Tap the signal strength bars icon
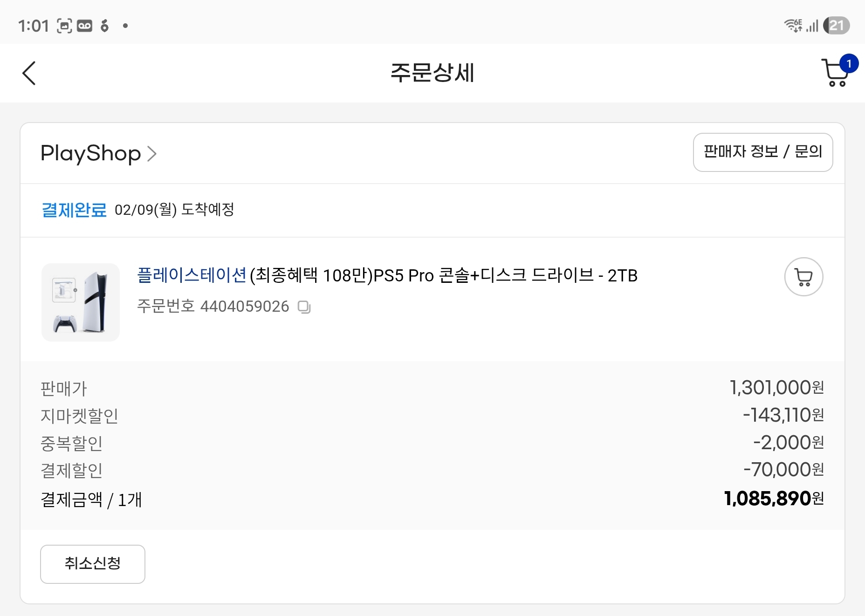865x616 pixels. (812, 26)
